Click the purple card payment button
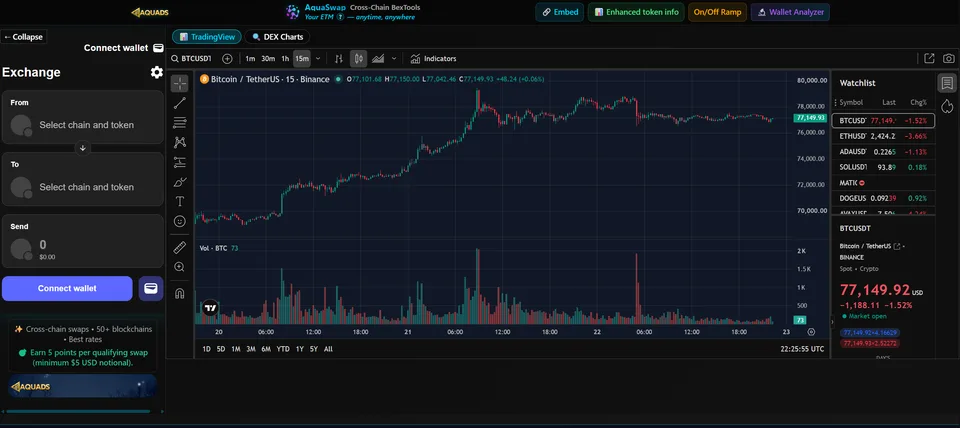 [151, 288]
